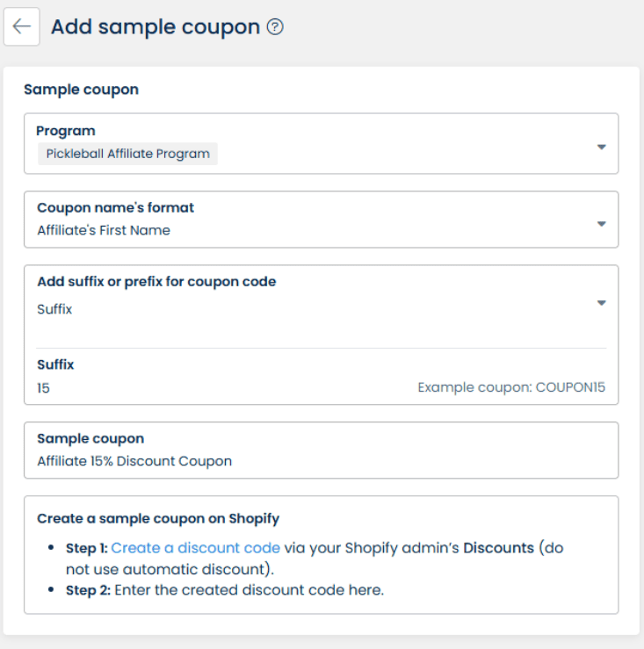
Task: Click the Example coupon: COUPON15 hint
Action: coord(511,386)
